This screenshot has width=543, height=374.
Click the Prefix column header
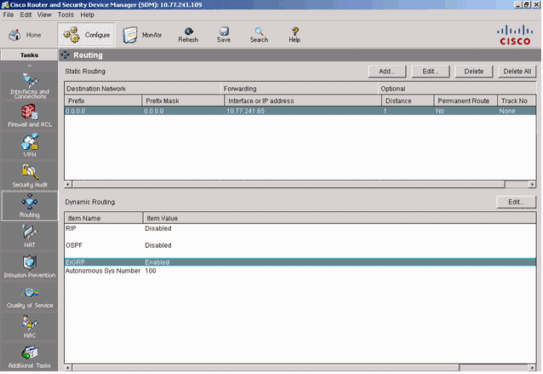coord(103,101)
